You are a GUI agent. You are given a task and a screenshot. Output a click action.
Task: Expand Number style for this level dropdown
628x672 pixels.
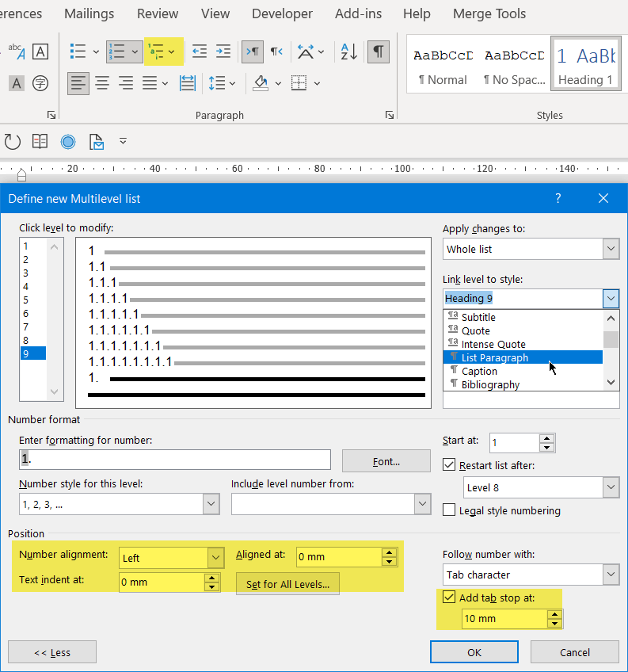pos(211,504)
